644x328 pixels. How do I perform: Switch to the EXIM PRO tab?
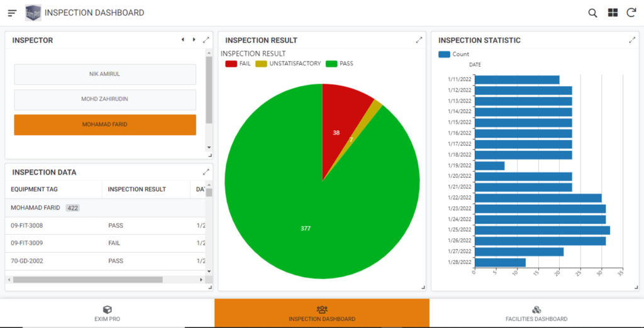107,314
